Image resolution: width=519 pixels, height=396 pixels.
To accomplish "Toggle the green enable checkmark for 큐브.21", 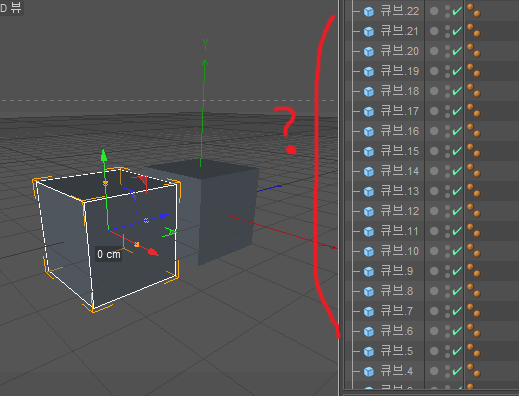I will click(x=457, y=31).
